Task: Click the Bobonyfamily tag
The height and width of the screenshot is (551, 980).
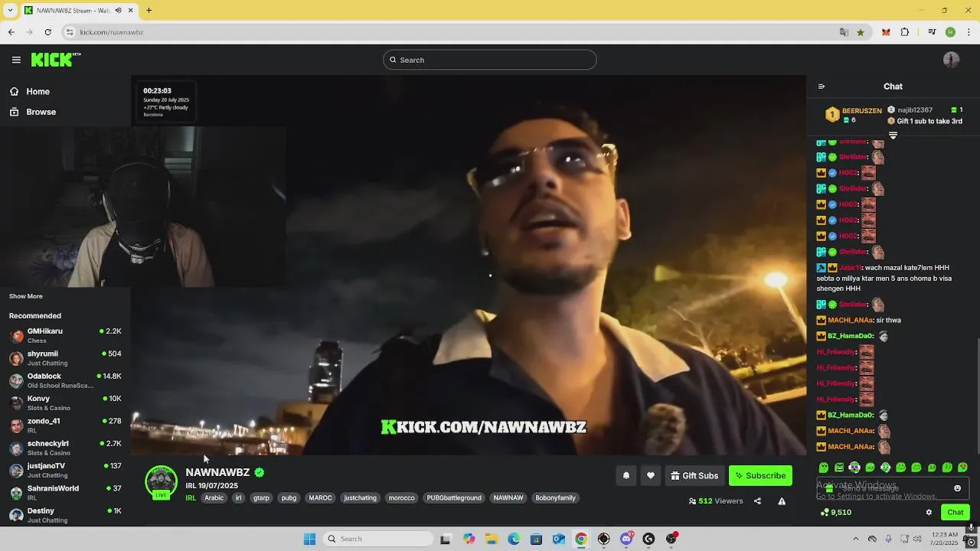Action: coord(555,498)
